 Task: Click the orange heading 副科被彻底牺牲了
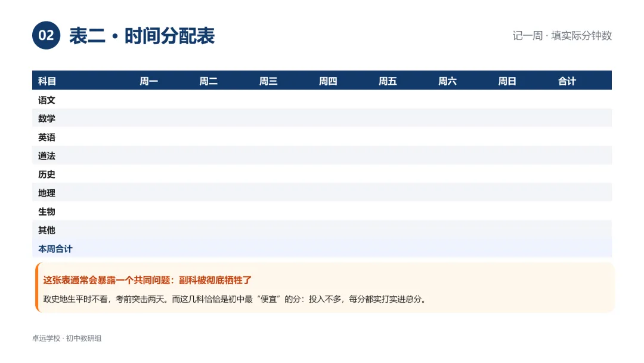(215, 281)
